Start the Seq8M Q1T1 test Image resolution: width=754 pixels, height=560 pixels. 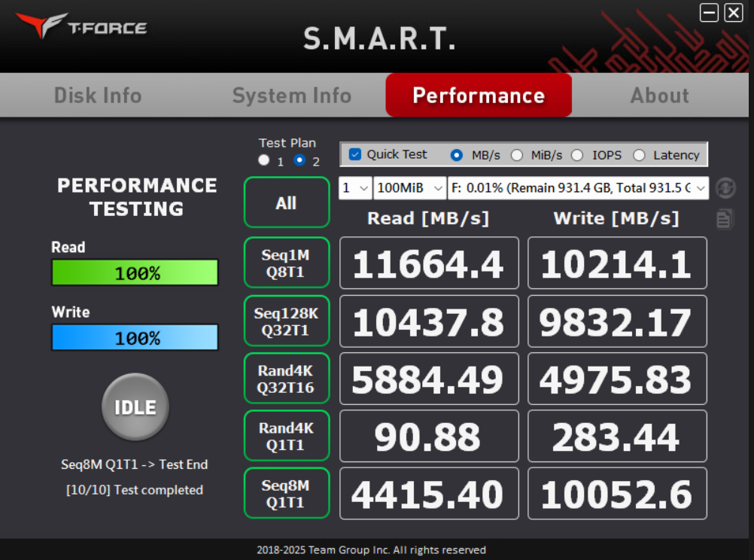(x=286, y=493)
